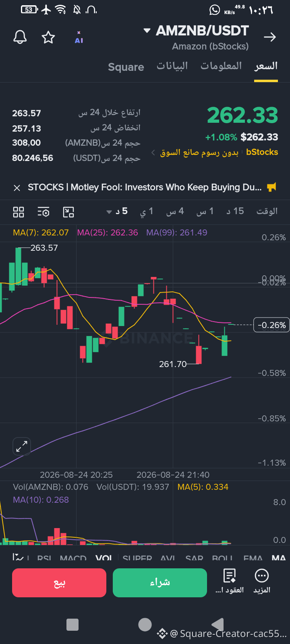Open the المزيد more options icon

[262, 582]
